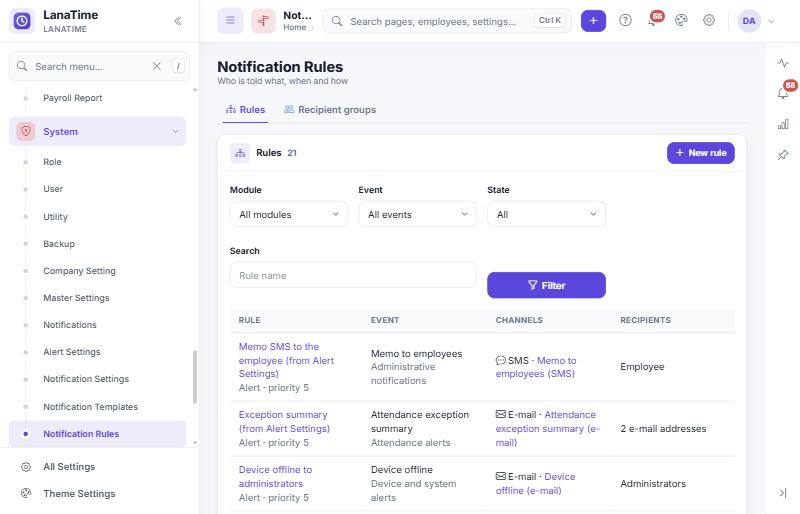The image size is (800, 514).
Task: Focus the Search menu input
Action: point(90,66)
